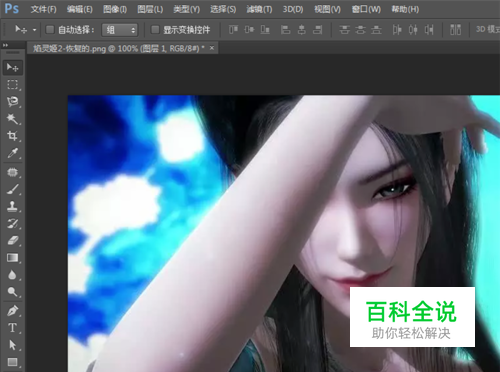Click the Ps application logo

[x=12, y=9]
